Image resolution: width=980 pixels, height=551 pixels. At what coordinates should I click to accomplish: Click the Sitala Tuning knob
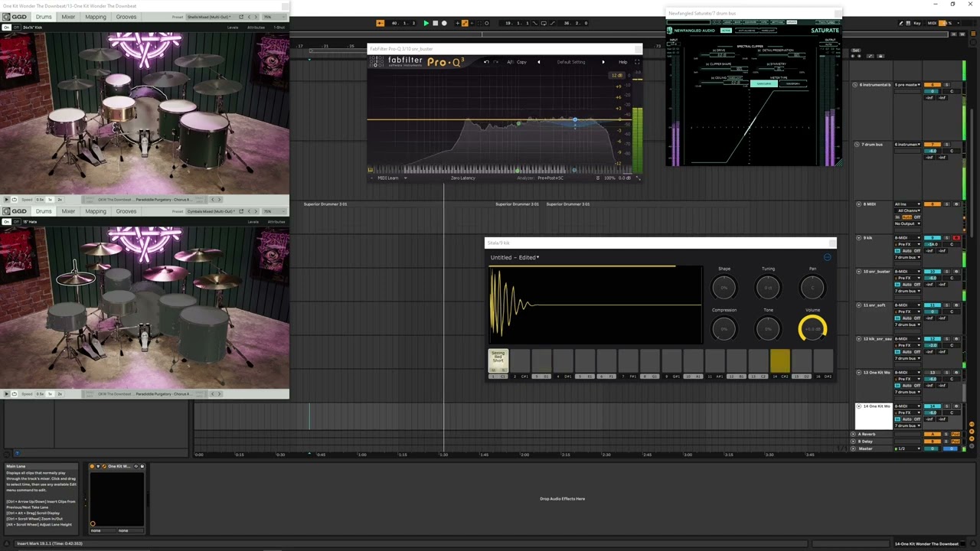pos(768,288)
